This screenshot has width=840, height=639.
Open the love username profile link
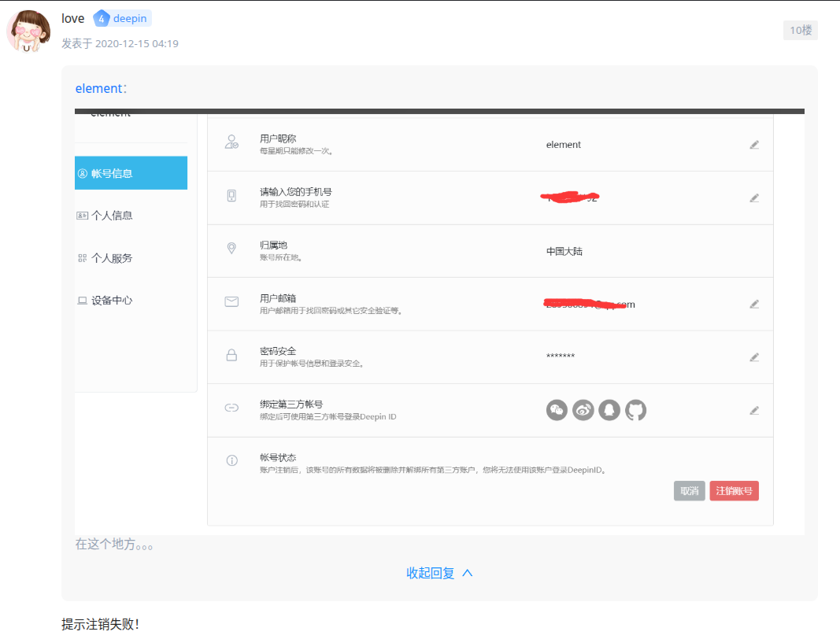[73, 19]
